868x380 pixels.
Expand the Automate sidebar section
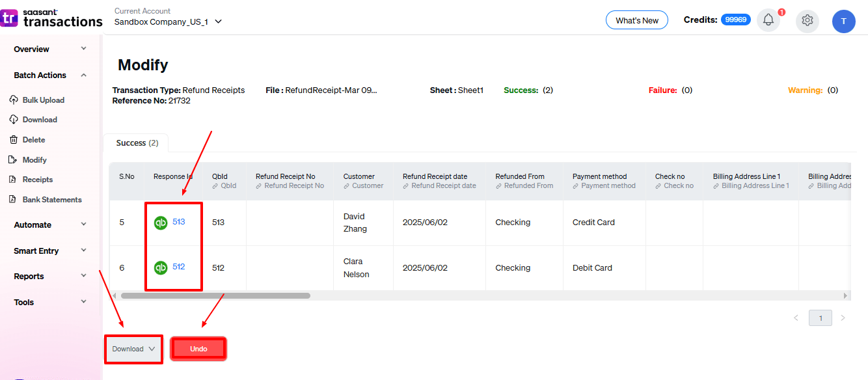click(83, 224)
